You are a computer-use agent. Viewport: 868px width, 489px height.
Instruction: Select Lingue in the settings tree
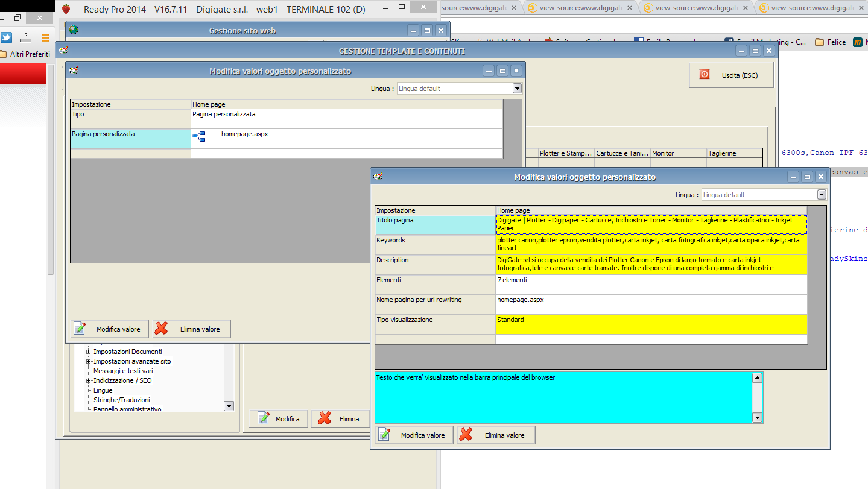(103, 390)
